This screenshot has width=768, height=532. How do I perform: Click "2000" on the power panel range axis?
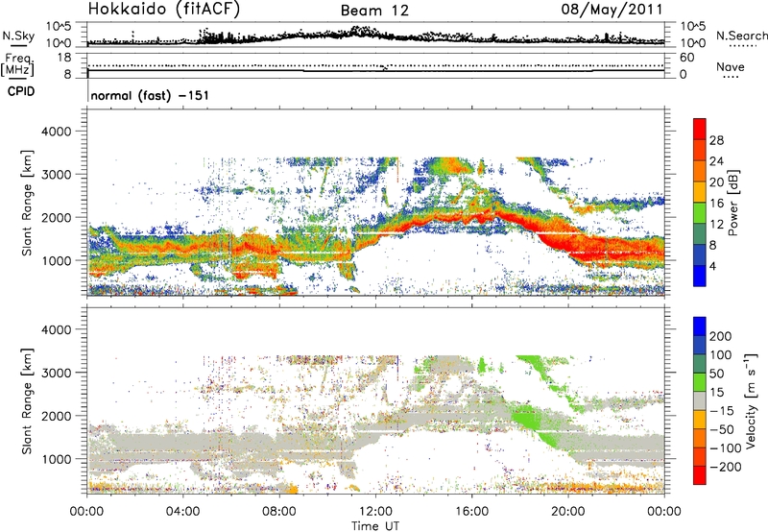tap(56, 217)
